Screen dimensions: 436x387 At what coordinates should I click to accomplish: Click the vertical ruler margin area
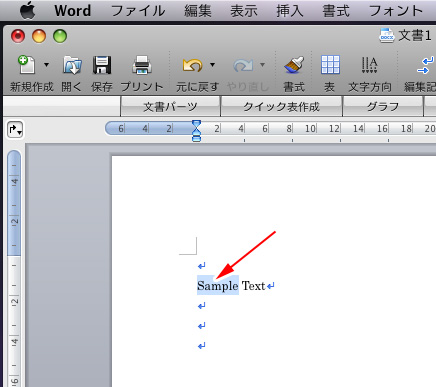point(14,203)
